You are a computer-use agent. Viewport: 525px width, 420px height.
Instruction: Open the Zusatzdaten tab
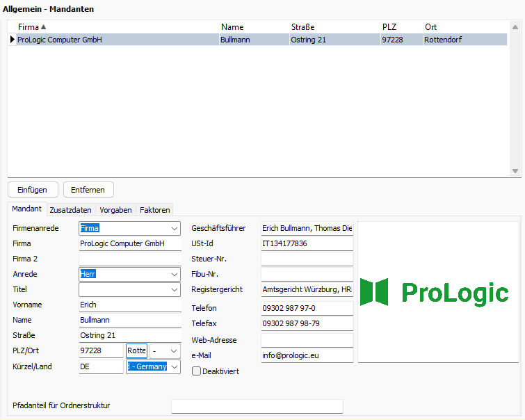coord(71,210)
